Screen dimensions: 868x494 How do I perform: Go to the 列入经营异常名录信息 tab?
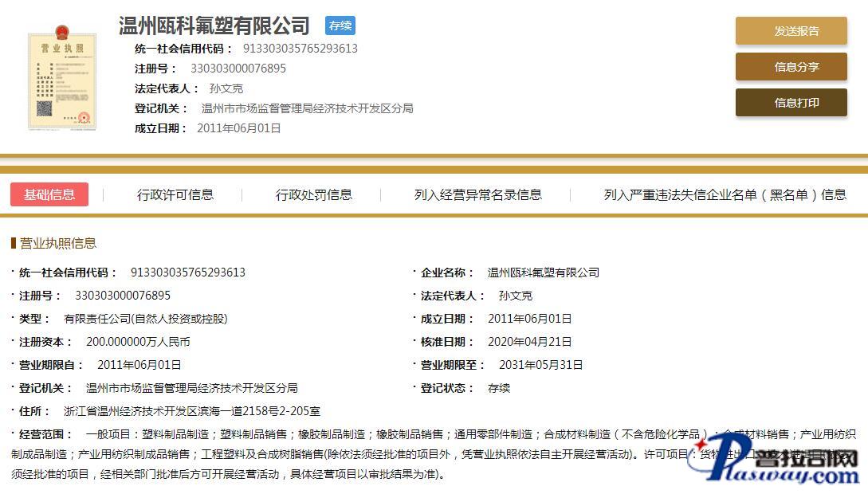point(478,194)
